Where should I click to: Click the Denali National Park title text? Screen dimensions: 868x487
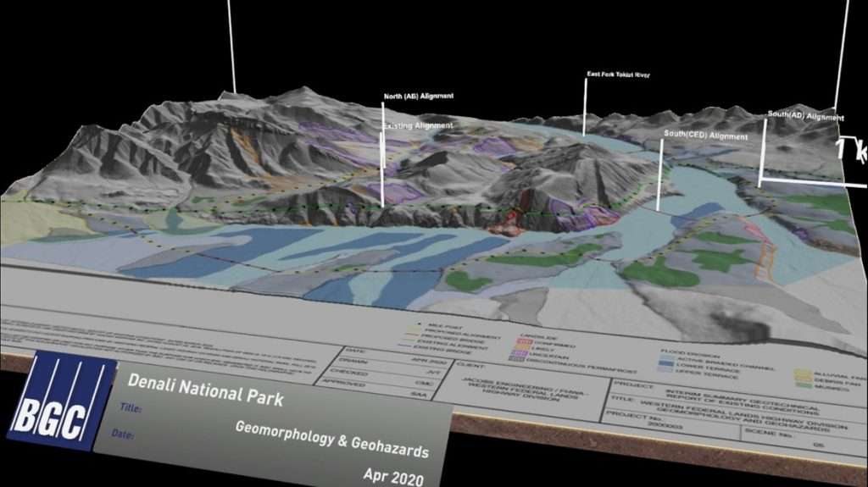click(x=206, y=390)
